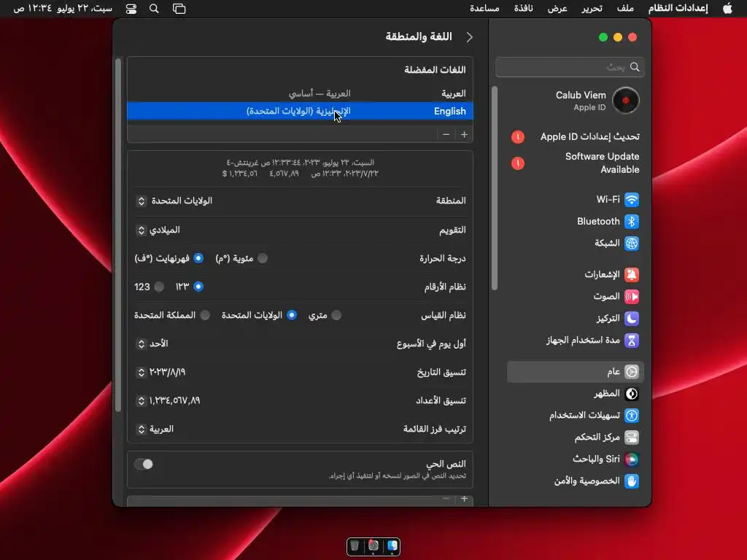Open الإشعارات notifications bell icon
This screenshot has width=747, height=560.
(631, 275)
